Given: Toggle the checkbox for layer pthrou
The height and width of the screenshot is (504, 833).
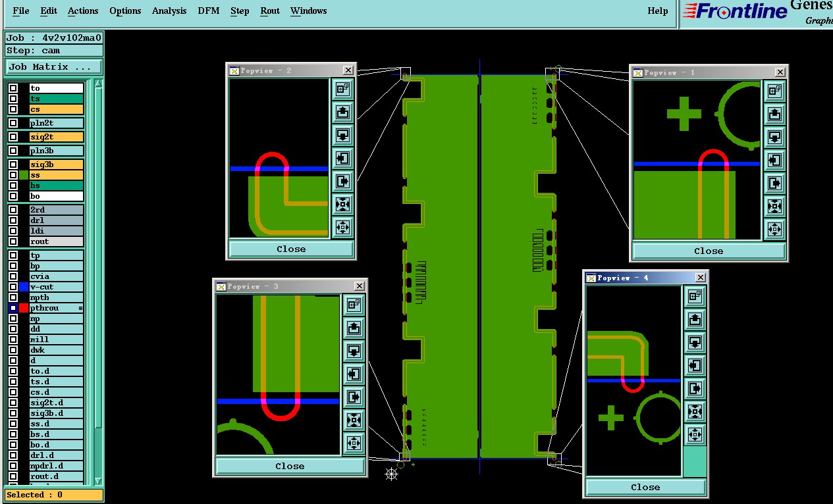Looking at the screenshot, I should click(13, 308).
